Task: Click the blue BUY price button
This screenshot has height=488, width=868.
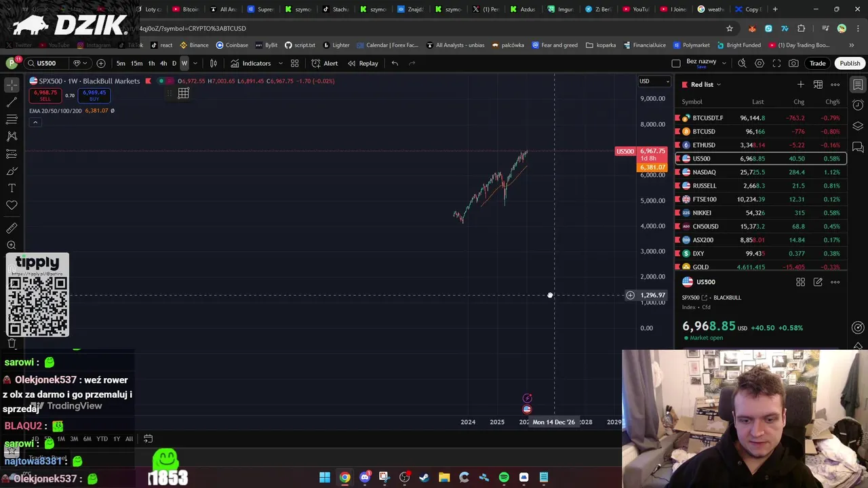Action: 94,95
